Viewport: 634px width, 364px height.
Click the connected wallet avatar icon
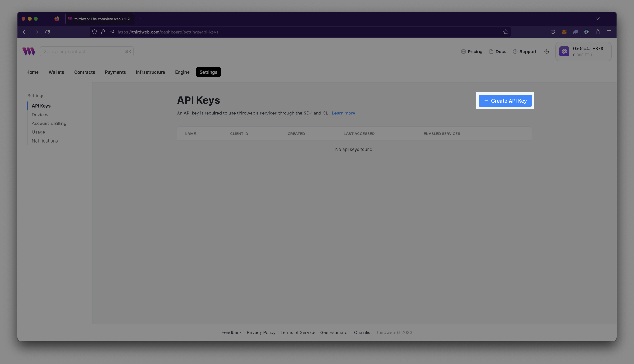565,51
